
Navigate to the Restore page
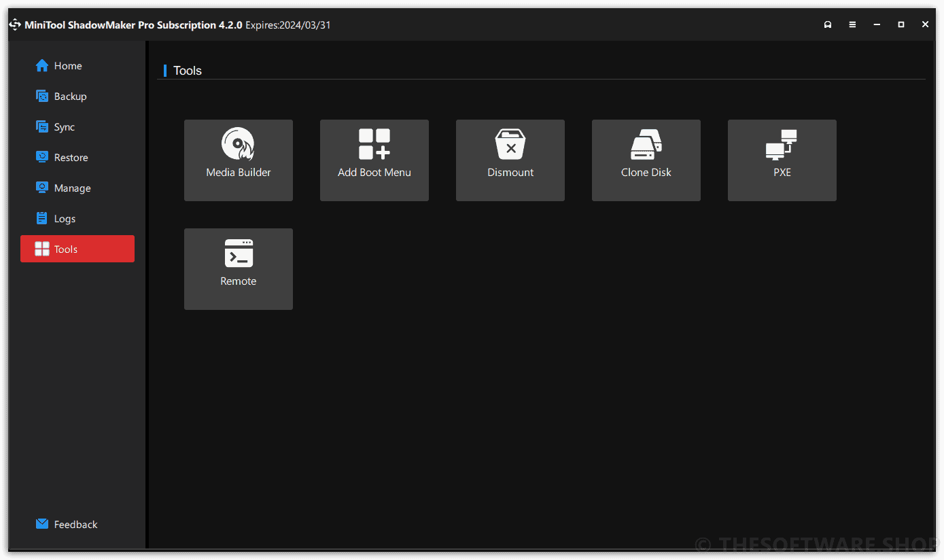pos(77,158)
